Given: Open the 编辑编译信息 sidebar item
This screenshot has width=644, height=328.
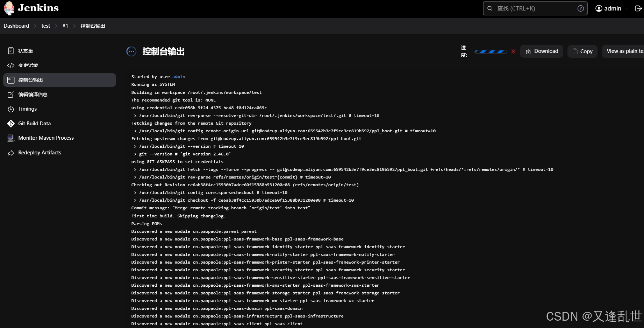Looking at the screenshot, I should (59, 95).
